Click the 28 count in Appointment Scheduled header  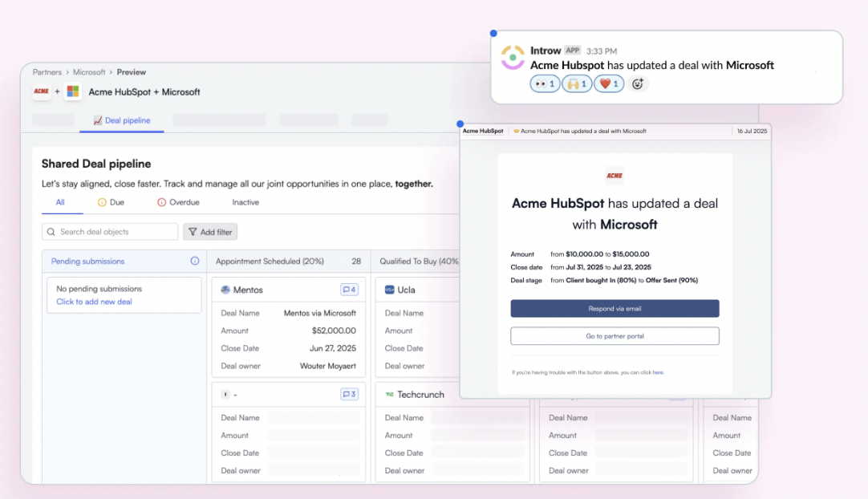tap(356, 262)
